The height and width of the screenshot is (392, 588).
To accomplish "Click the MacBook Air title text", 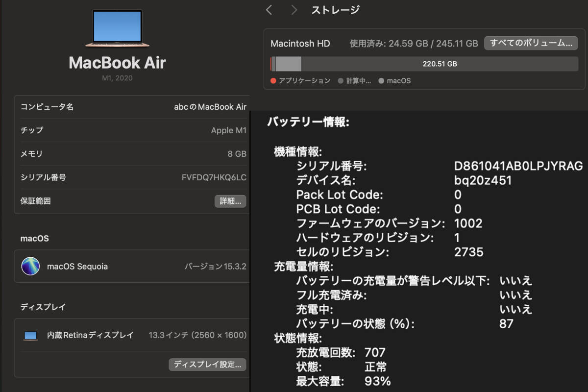I will click(x=117, y=62).
